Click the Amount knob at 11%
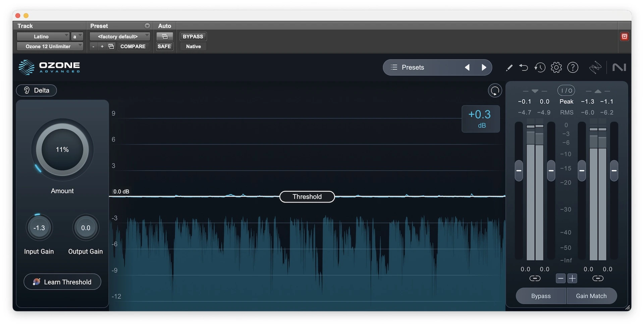The image size is (644, 326). 62,150
